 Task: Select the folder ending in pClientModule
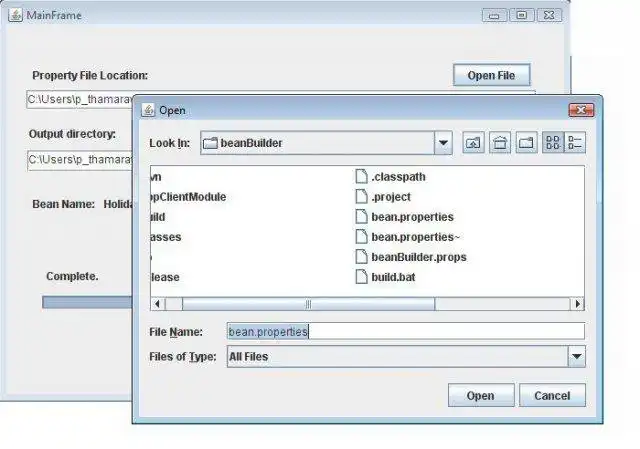(x=188, y=197)
